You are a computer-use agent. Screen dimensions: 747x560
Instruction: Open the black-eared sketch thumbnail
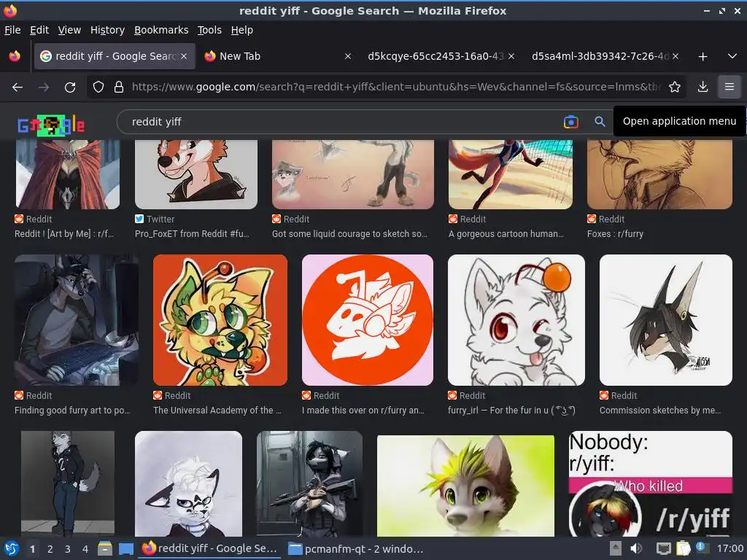pyautogui.click(x=665, y=320)
